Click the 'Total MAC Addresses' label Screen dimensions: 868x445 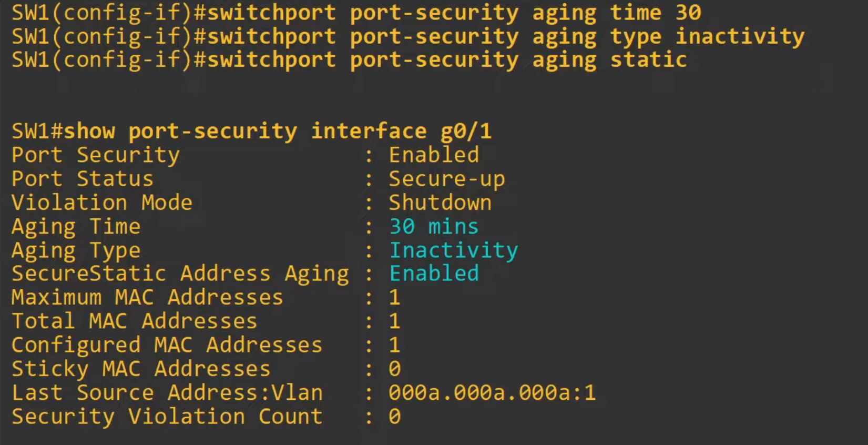point(134,321)
